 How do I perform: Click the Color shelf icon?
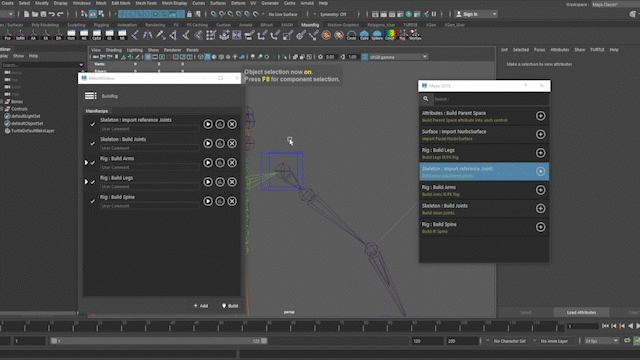[390, 36]
